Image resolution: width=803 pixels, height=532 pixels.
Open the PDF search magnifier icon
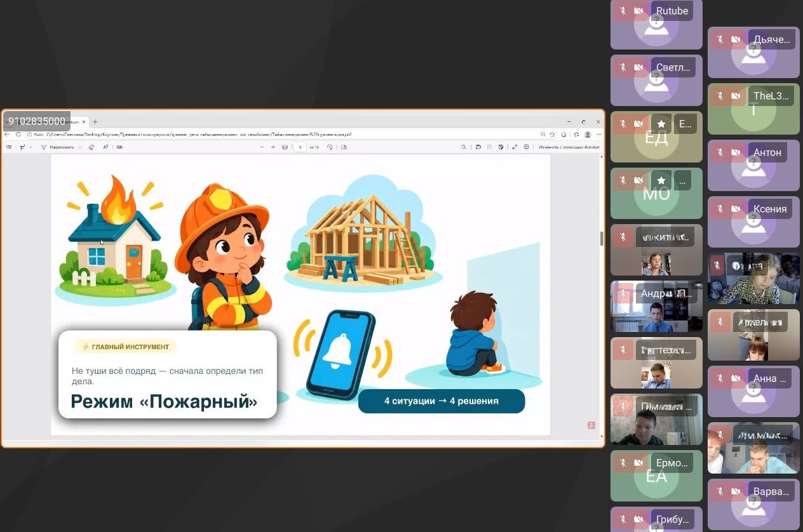464,147
